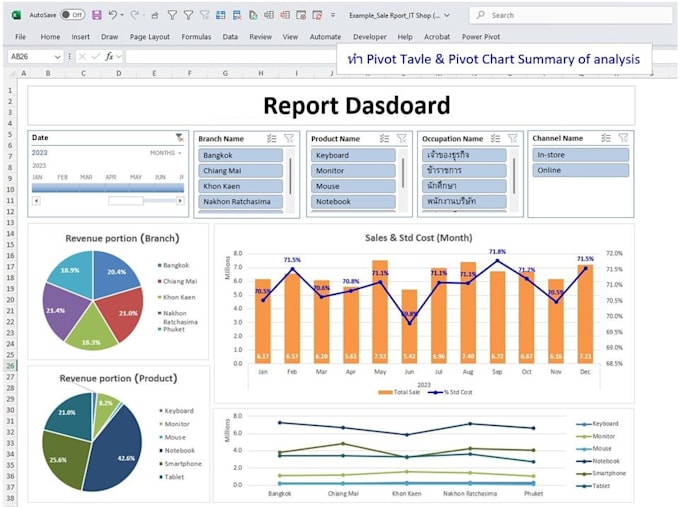Click the Insert Function fx icon
Viewport: 680px width, 507px height.
[x=109, y=56]
